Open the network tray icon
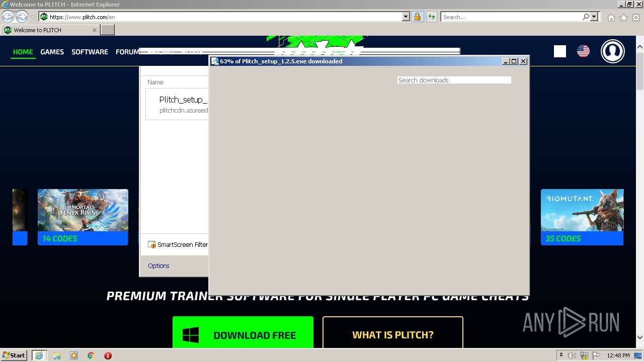Viewport: 644px width, 362px height. click(584, 355)
